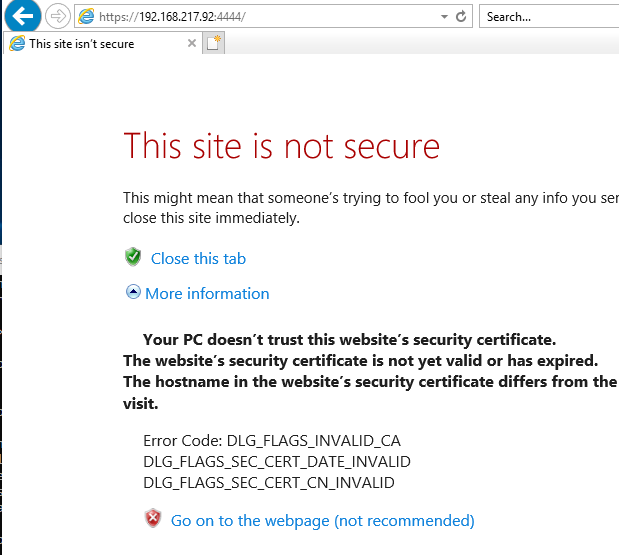This screenshot has width=619, height=555.
Task: Click the Internet Explorer icon in address bar
Action: click(87, 17)
